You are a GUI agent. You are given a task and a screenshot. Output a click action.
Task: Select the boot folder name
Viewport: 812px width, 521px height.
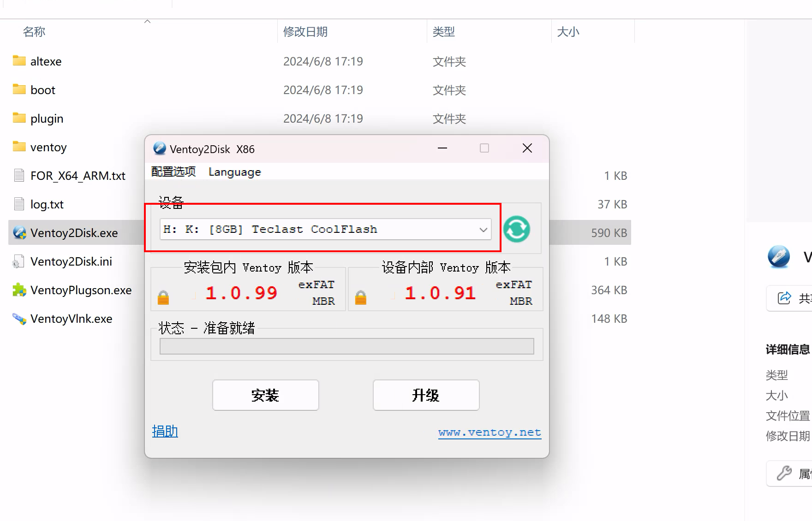pyautogui.click(x=43, y=90)
